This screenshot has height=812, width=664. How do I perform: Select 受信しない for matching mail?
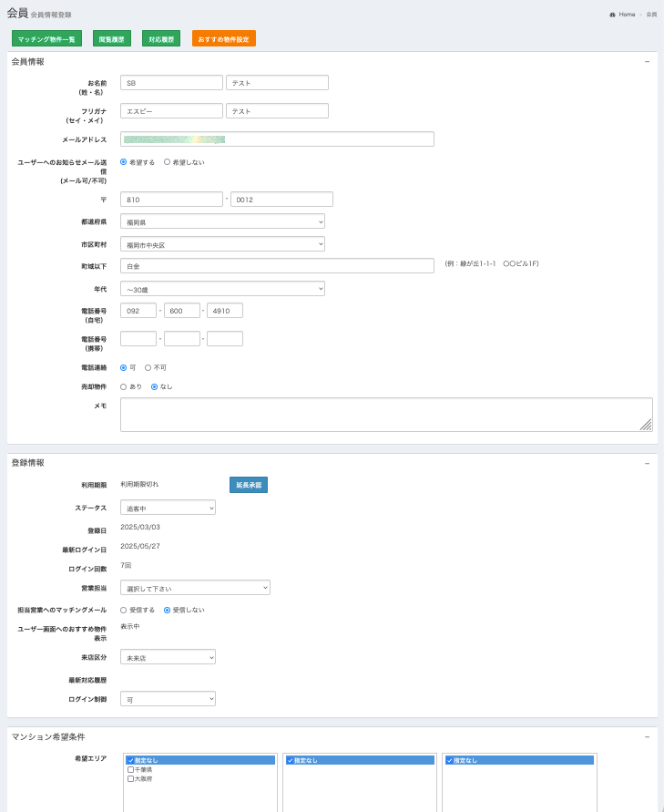pos(167,610)
